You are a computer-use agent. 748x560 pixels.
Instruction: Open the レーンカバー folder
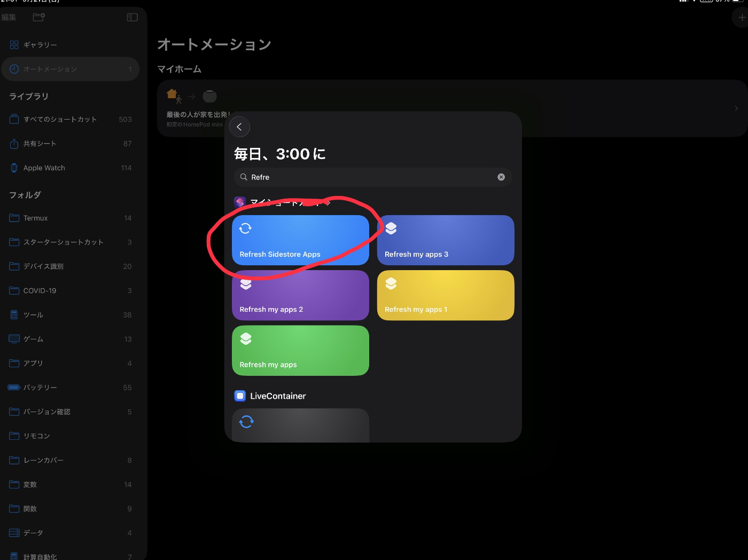(71, 460)
